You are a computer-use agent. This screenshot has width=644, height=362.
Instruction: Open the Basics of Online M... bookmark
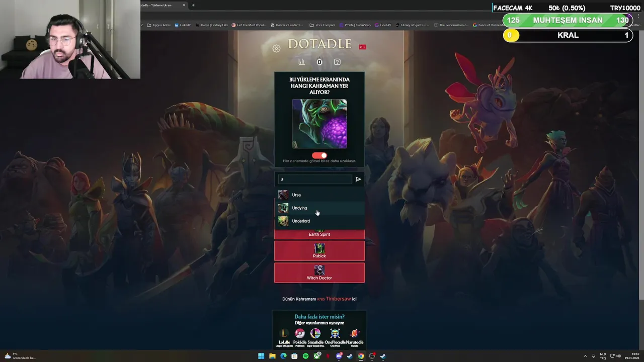click(489, 25)
